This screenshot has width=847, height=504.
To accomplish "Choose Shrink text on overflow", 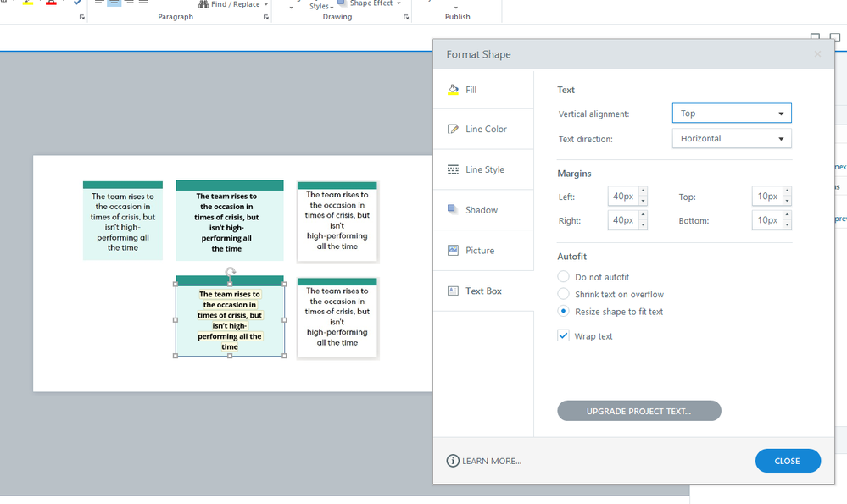I will pyautogui.click(x=564, y=294).
